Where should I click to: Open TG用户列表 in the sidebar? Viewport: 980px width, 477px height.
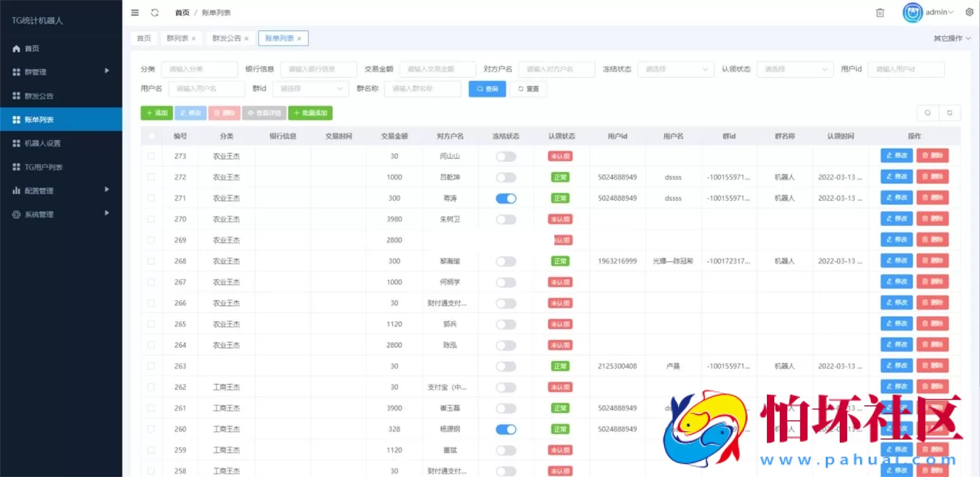tap(61, 167)
